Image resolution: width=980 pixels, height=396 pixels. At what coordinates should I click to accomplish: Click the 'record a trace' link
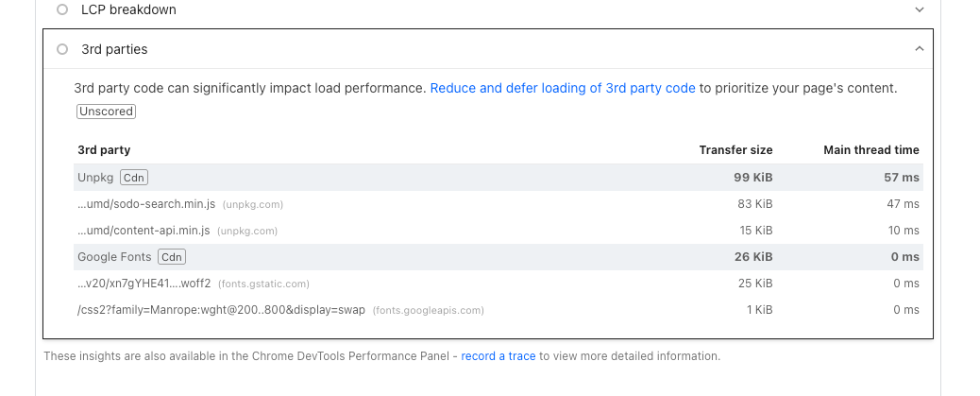point(498,356)
